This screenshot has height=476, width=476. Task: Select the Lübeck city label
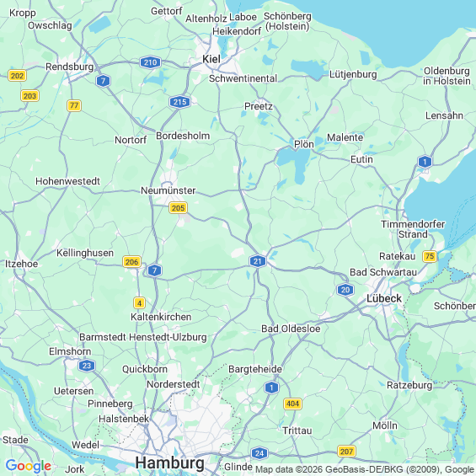[384, 298]
